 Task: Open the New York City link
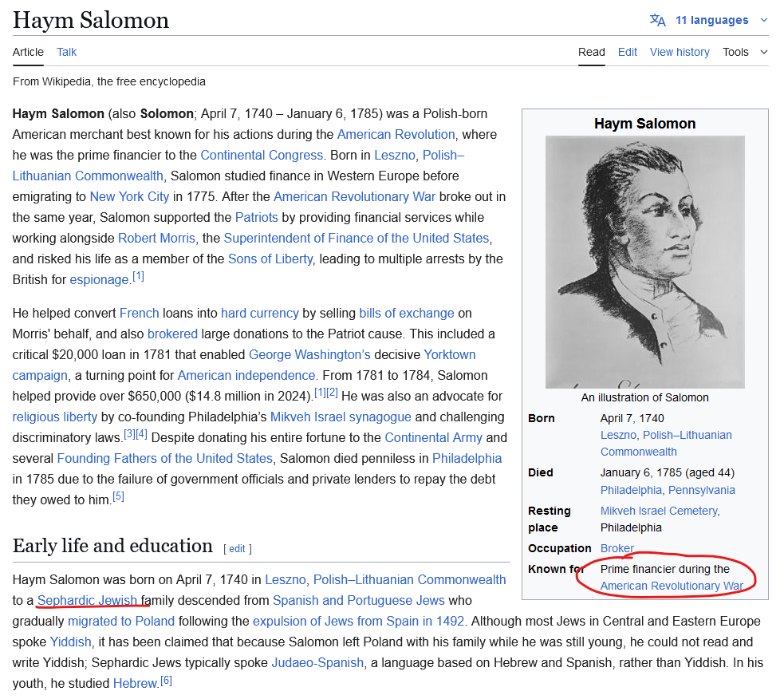[129, 196]
